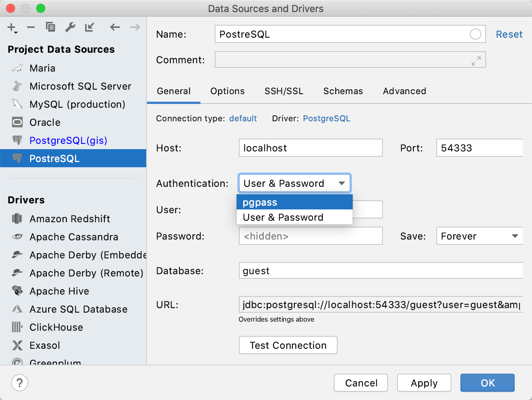Open Exasol driver

[73, 345]
